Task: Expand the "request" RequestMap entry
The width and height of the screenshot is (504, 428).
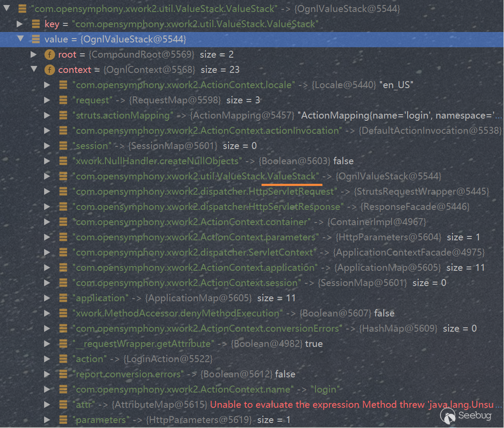Action: click(x=47, y=100)
